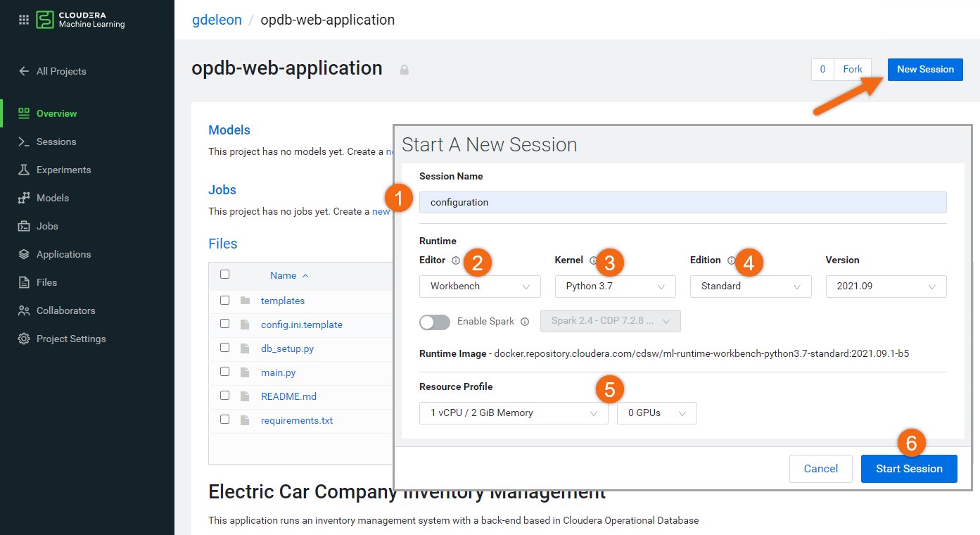
Task: Open the Collaborators section in the sidebar
Action: tap(67, 310)
